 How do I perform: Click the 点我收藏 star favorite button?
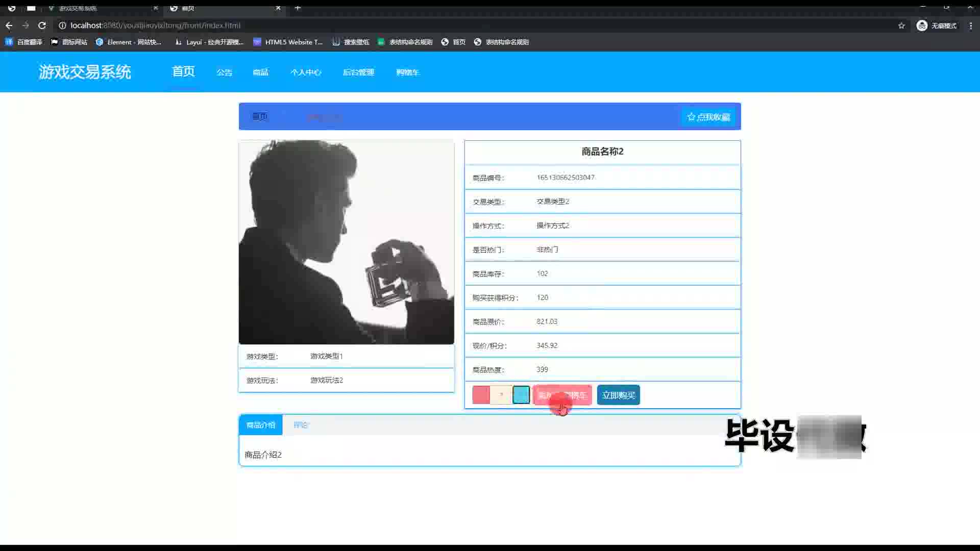(708, 117)
